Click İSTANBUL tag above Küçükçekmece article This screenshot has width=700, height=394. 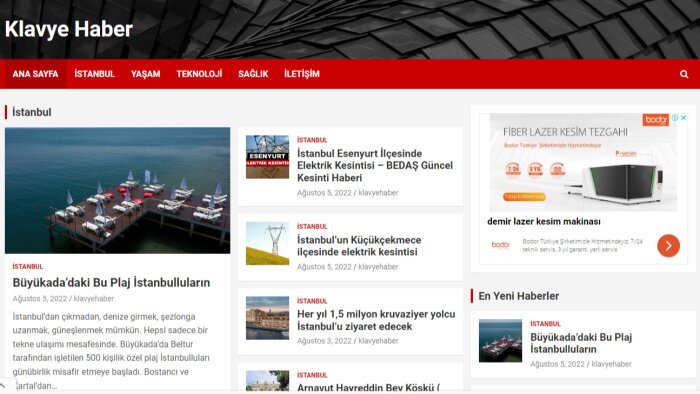(312, 226)
